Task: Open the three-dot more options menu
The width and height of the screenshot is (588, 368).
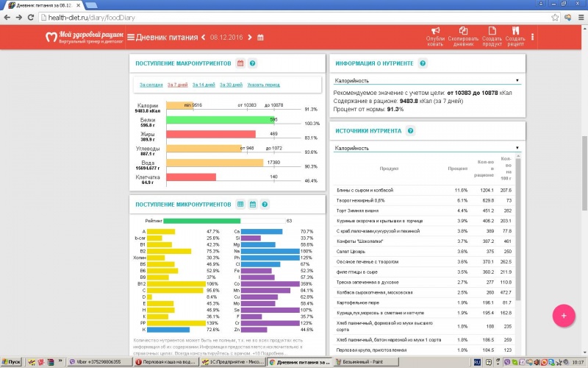Action: pos(533,37)
